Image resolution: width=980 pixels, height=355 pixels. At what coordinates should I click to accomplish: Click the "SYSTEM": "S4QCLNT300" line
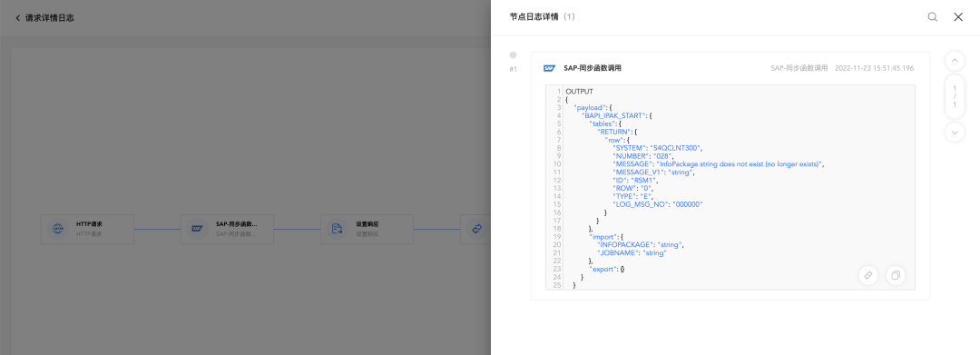tap(658, 148)
